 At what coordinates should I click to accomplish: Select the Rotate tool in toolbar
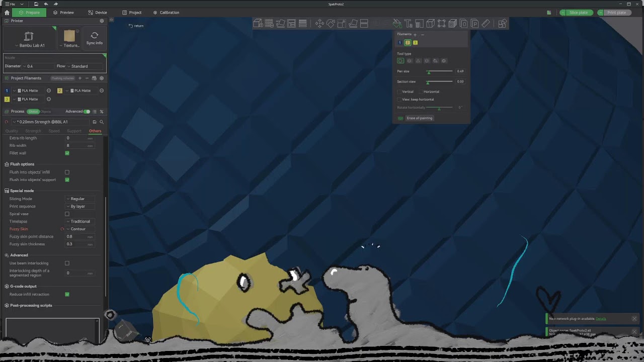(331, 23)
